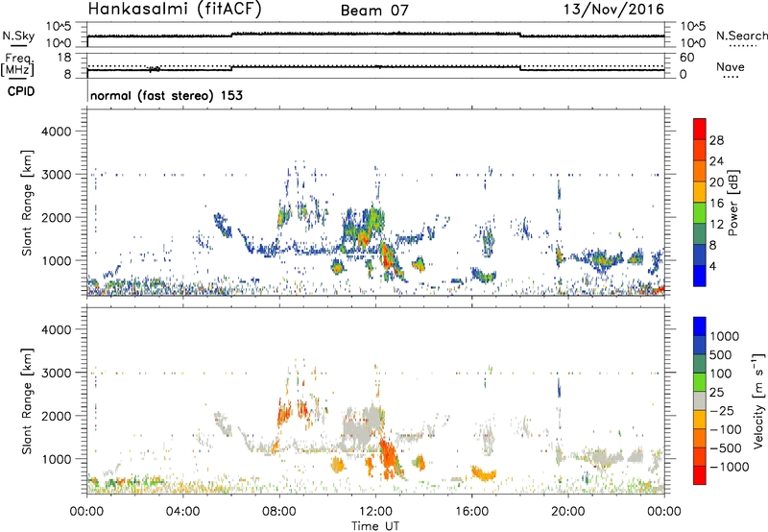Click power panel 'Slant Range [km]' label

pos(27,204)
